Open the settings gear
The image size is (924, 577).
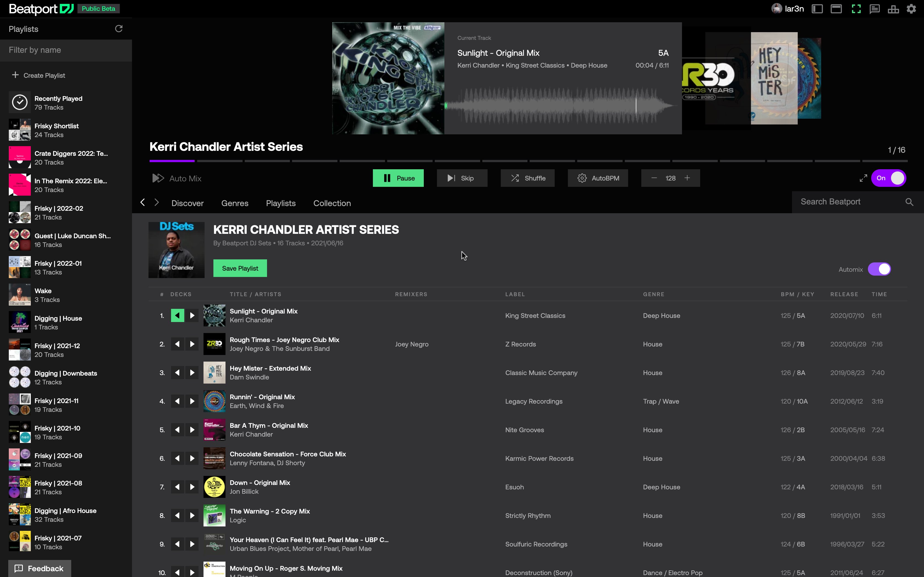pos(911,9)
